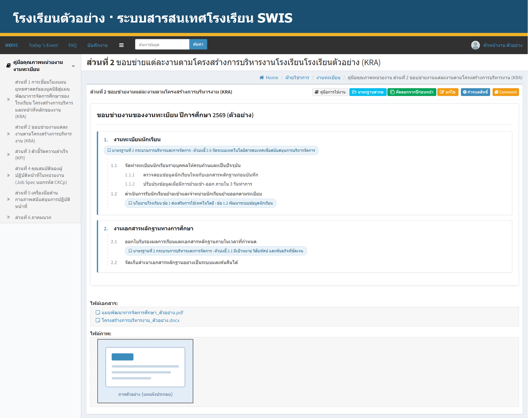
Task: Expand the chevron beside ส่วนที่ 6 ภาคผนวก
Action: click(x=8, y=217)
